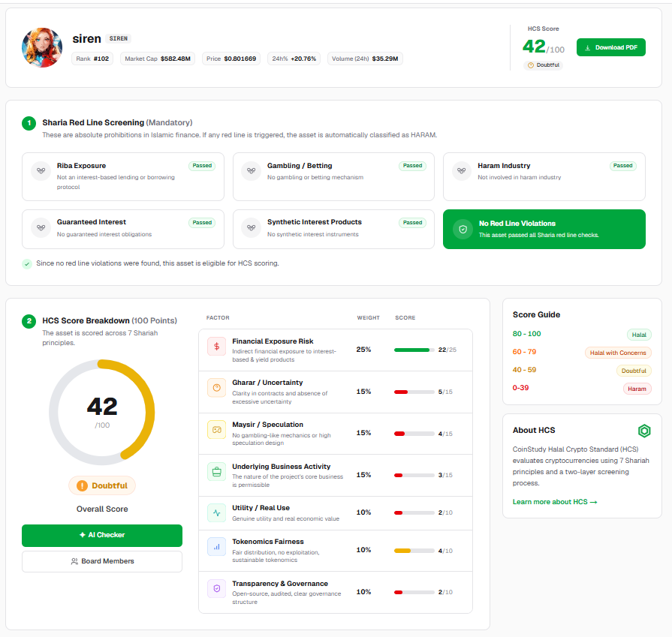Click the Haram tag in Score Guide
Viewport: 672px width, 637px height.
[x=637, y=389]
